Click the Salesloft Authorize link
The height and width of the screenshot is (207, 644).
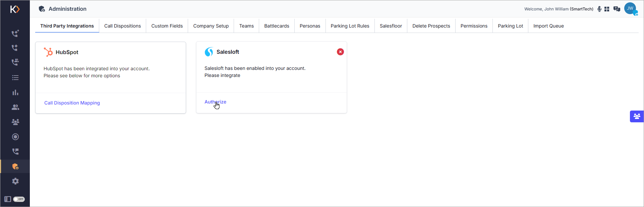(215, 102)
